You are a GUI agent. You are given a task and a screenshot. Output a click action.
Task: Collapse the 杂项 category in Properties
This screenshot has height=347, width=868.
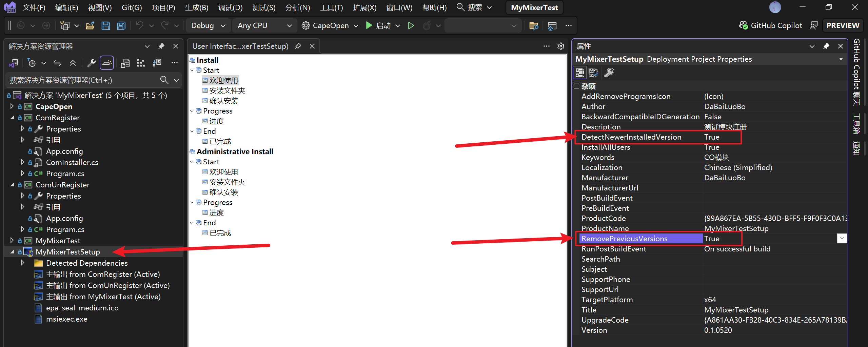click(576, 86)
